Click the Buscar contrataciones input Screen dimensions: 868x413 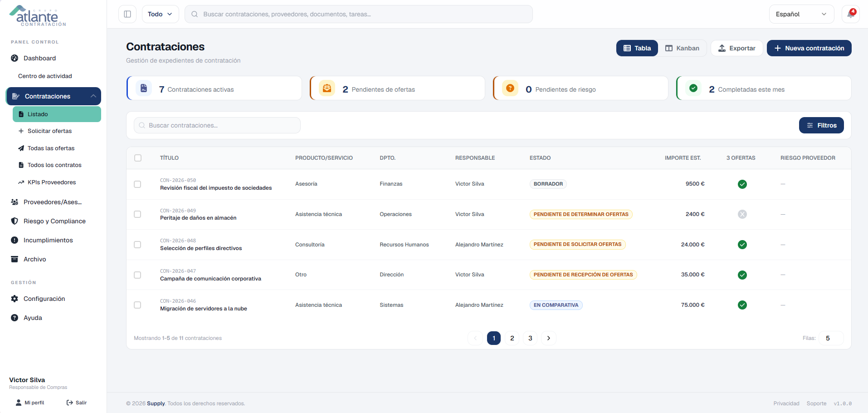coord(217,125)
